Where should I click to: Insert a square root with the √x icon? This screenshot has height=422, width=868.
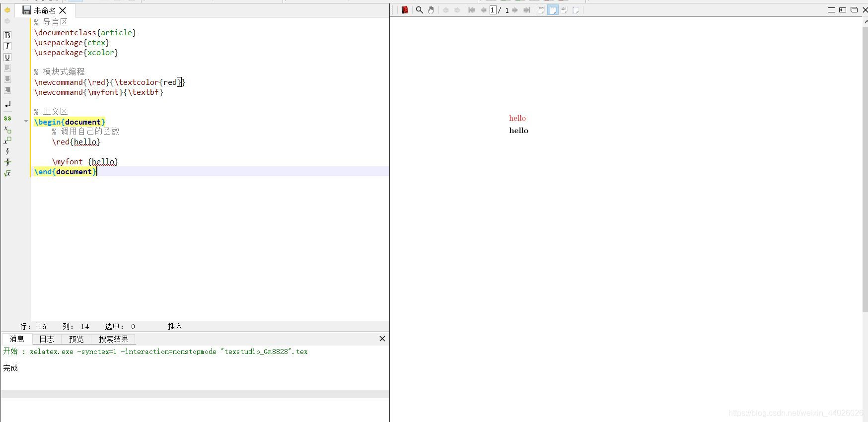[x=7, y=173]
